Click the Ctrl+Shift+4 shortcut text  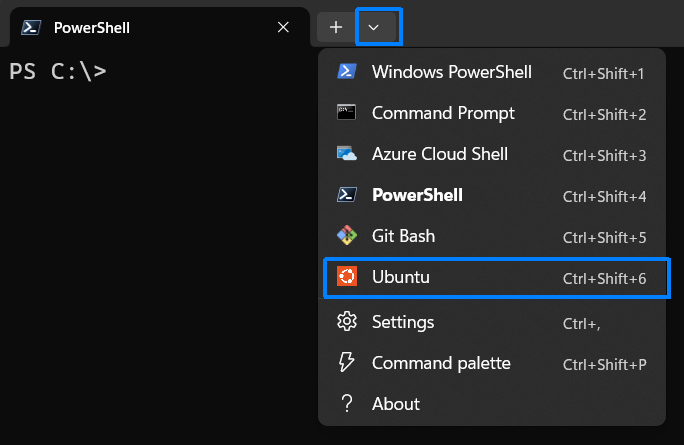coord(605,197)
